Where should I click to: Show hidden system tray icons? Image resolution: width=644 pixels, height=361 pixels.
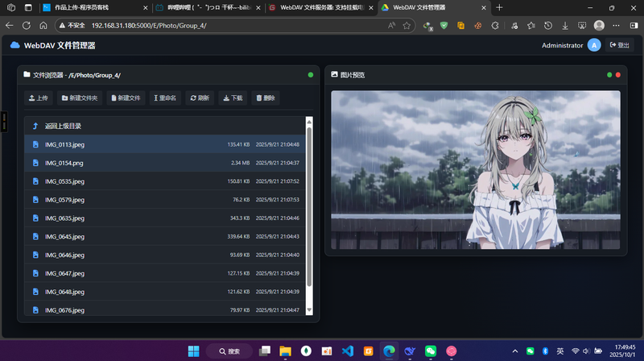click(x=515, y=351)
